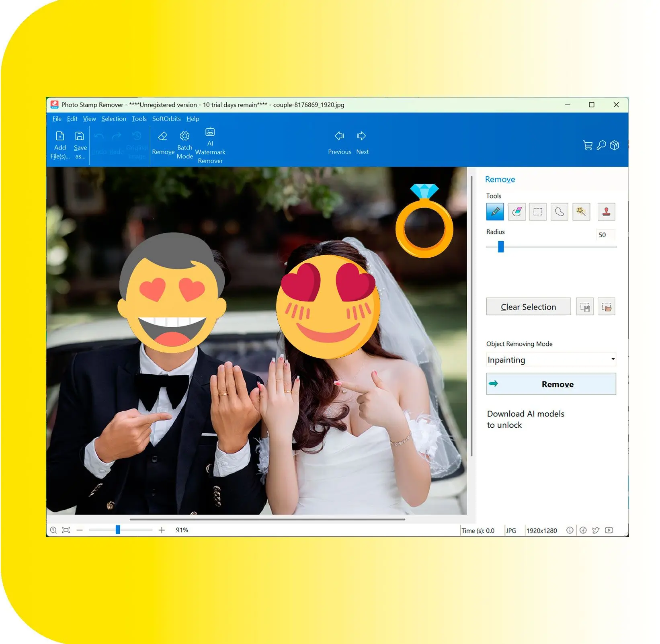
Task: Select the Remove eraser tool in toolbar
Action: click(163, 143)
